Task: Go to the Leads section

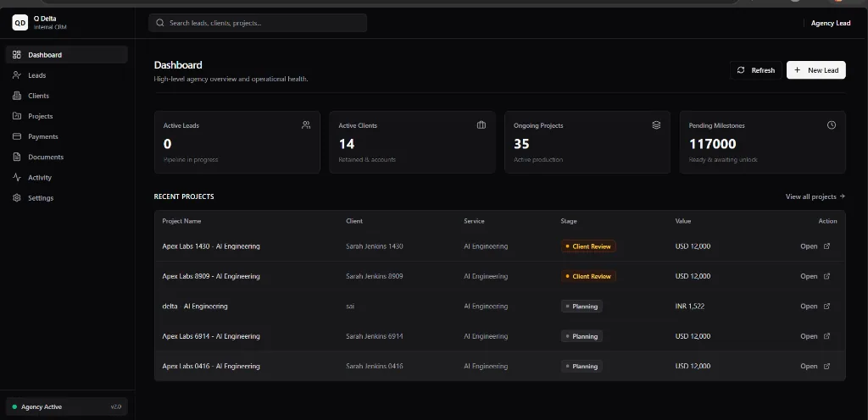Action: click(x=66, y=75)
